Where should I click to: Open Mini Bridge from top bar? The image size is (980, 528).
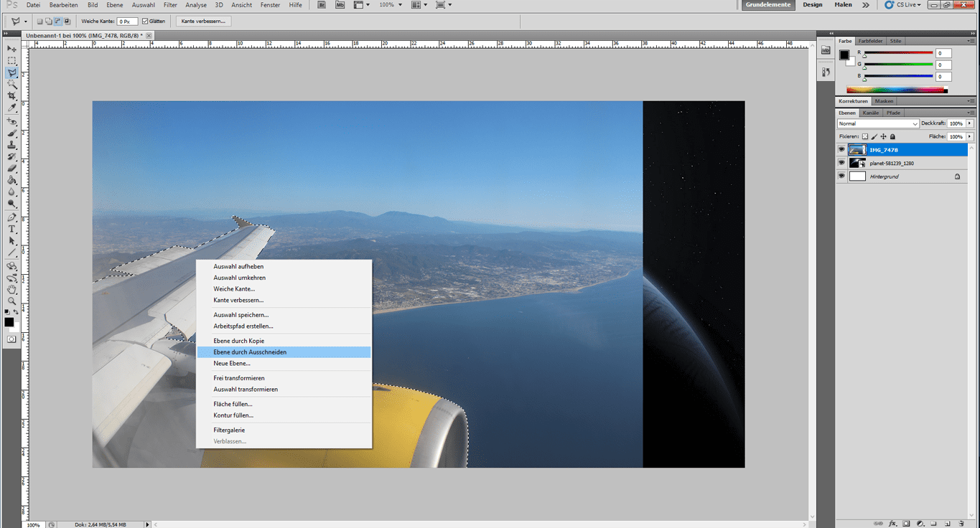click(340, 5)
